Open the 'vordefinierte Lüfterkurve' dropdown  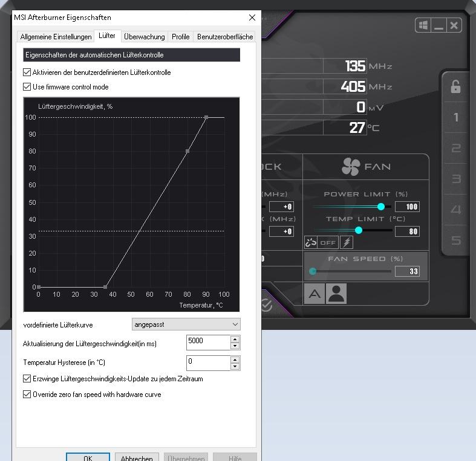coord(186,324)
